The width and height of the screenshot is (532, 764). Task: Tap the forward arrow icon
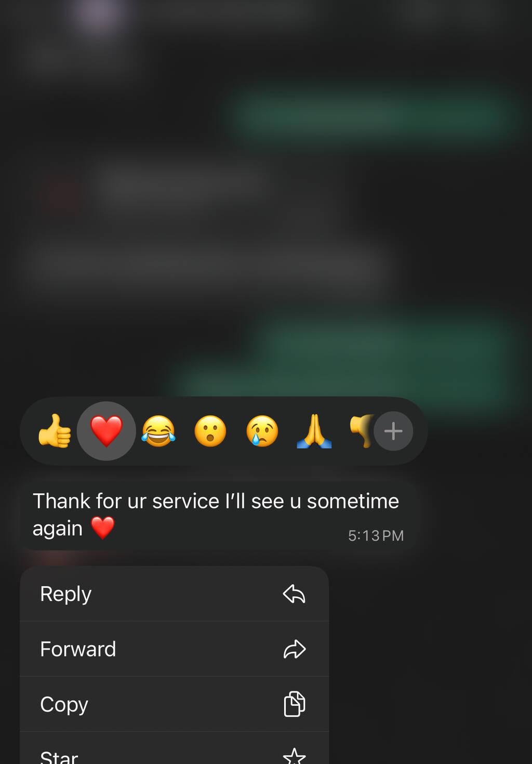(294, 649)
